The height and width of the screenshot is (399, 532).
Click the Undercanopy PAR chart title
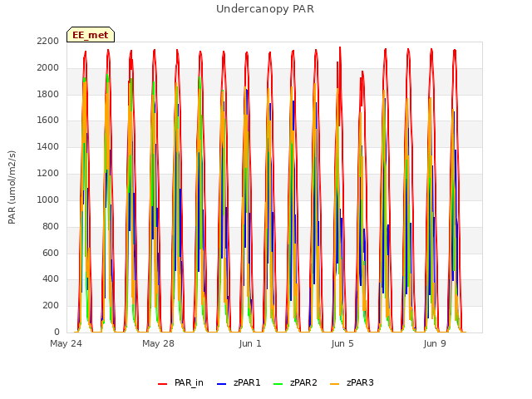265,9
